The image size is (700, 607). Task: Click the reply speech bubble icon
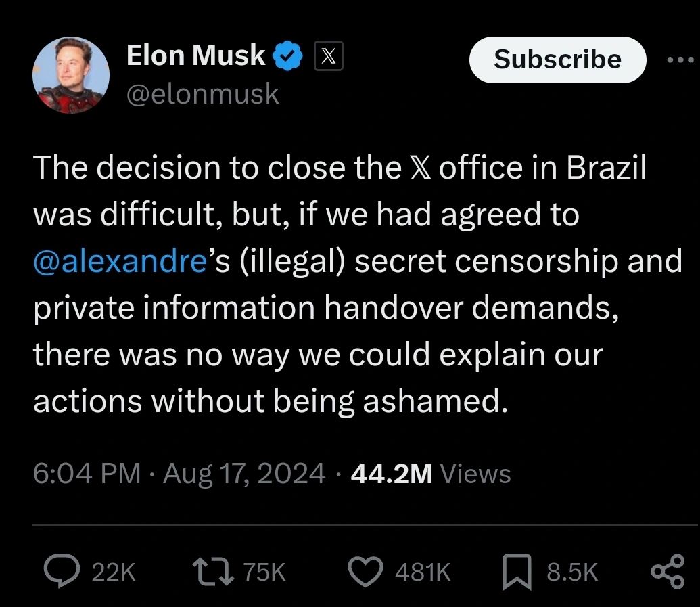tap(62, 570)
